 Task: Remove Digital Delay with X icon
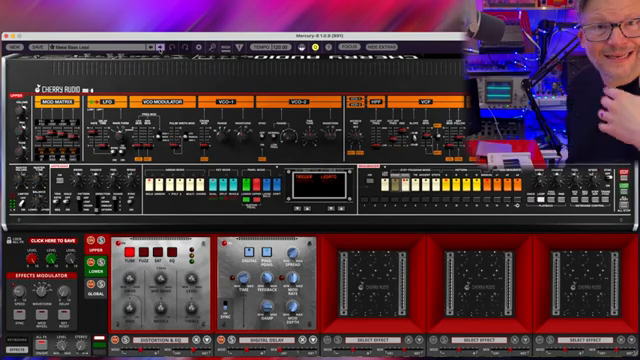coord(302,340)
